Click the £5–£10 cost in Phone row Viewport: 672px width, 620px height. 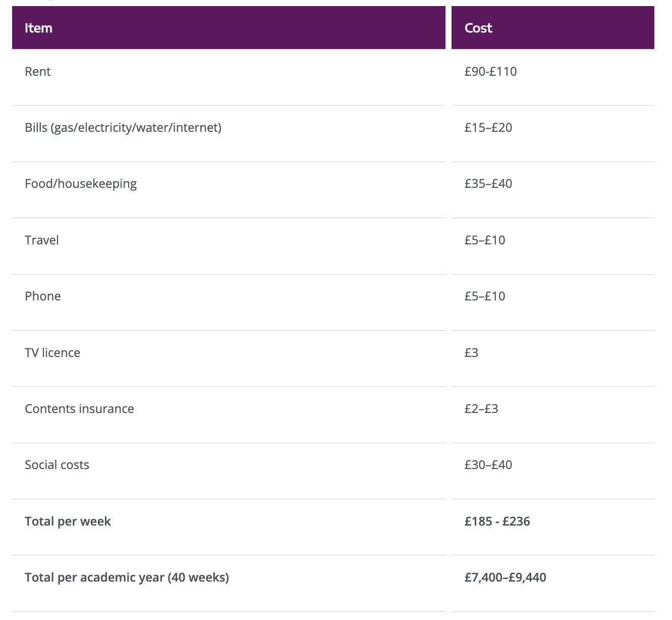484,296
